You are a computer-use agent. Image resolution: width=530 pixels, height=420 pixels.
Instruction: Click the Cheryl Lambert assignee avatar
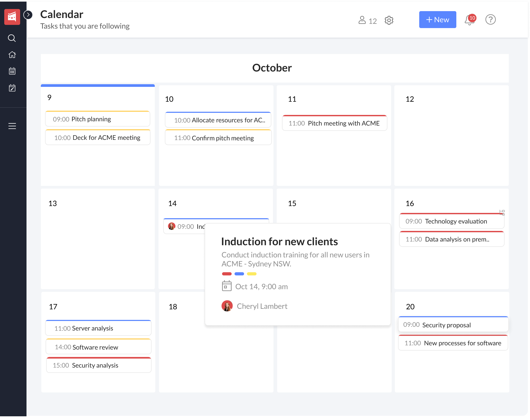pos(227,306)
